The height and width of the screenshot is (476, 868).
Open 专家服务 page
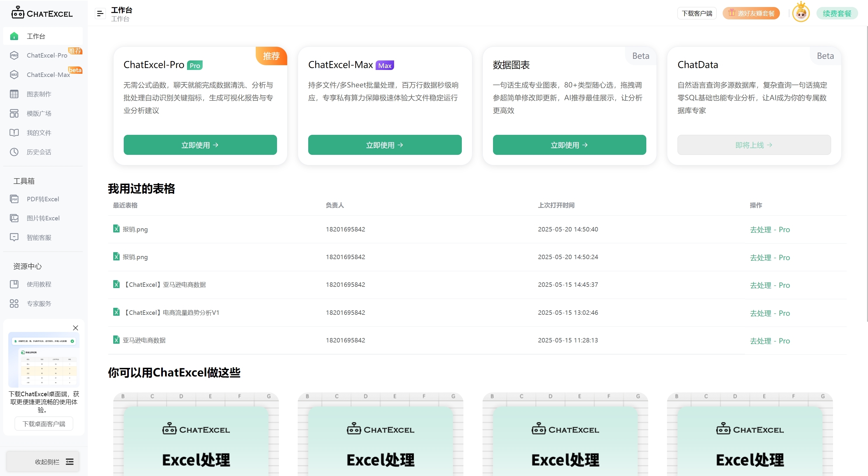click(43, 304)
